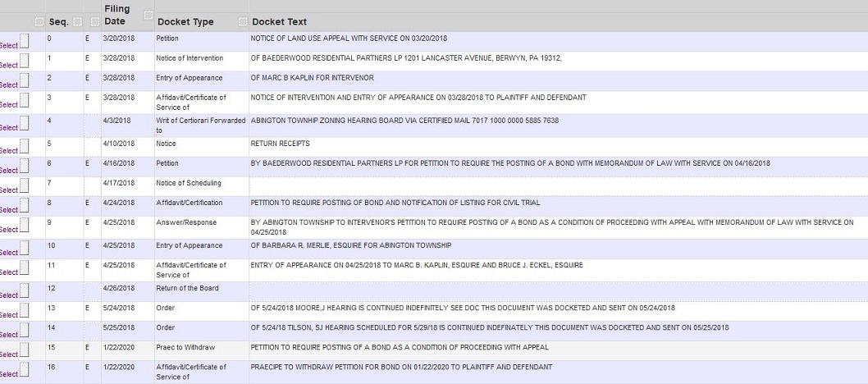Image resolution: width=868 pixels, height=384 pixels.
Task: Click the Docket Type column header
Action: point(185,22)
